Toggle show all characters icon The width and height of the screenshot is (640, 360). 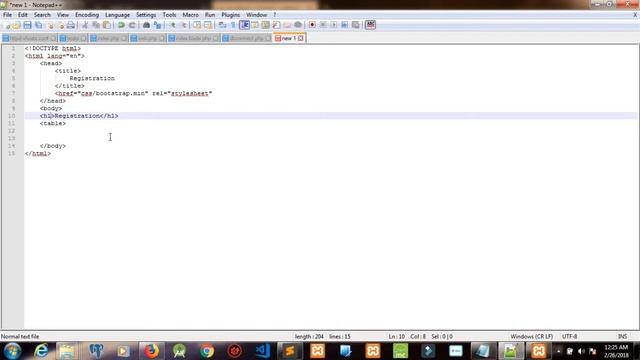click(x=233, y=25)
